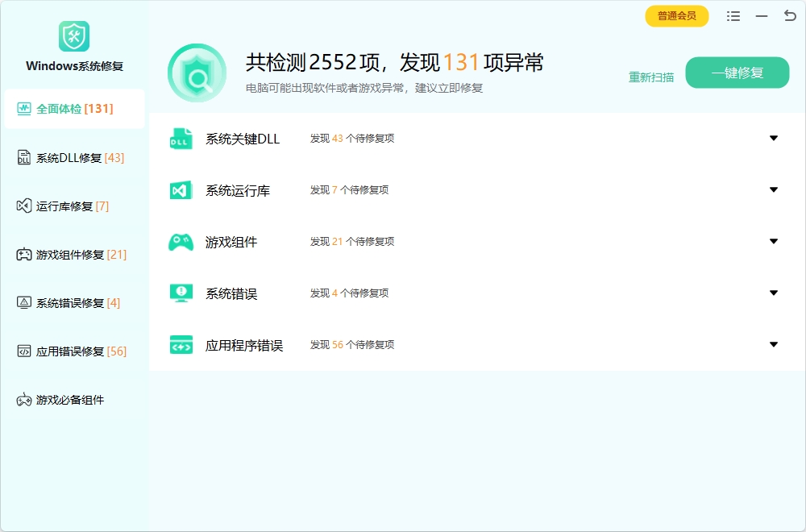Screen dimensions: 806x532
Task: Expand the 应用程序错误 row arrow
Action: [774, 344]
